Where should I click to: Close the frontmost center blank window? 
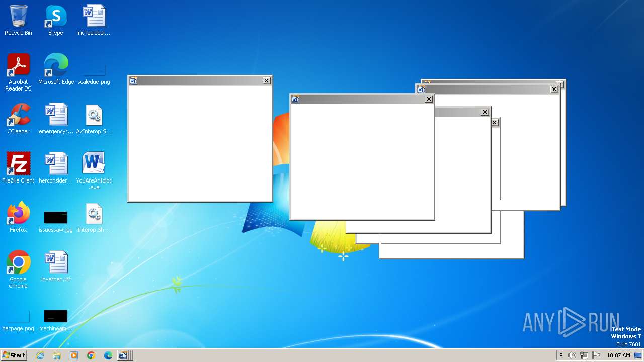(x=429, y=99)
